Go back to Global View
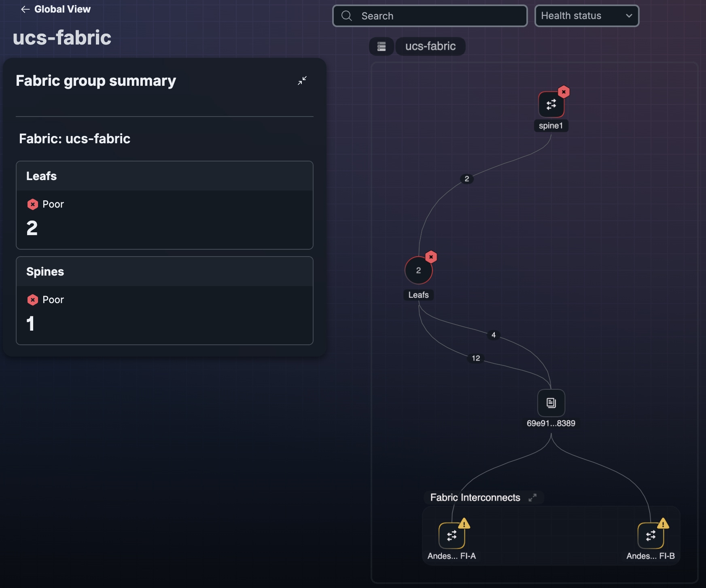Screen dimensions: 706x588 coord(55,9)
